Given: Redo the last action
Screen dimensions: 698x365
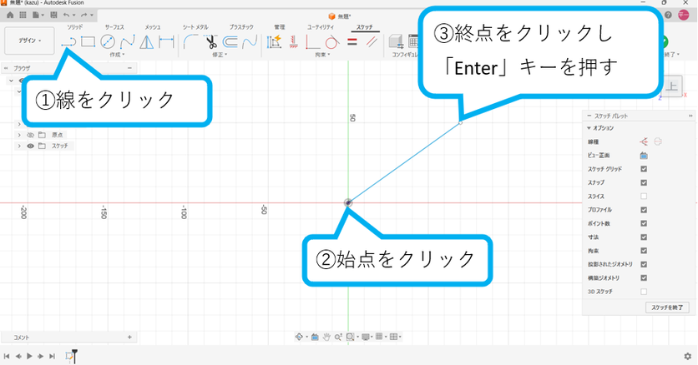Looking at the screenshot, I should 84,15.
